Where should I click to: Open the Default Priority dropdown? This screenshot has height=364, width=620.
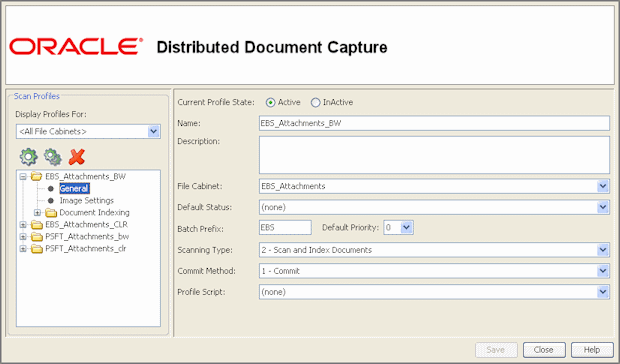(x=407, y=228)
